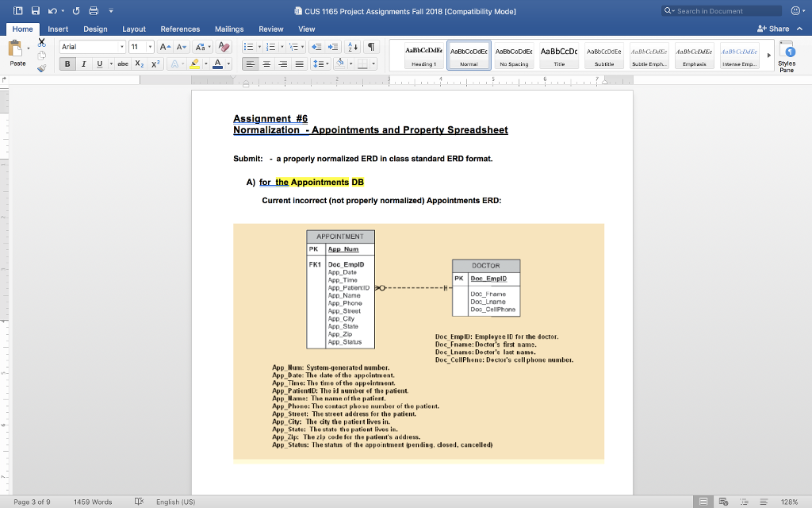Viewport: 812px width, 508px height.
Task: Click the Sort icon in Paragraph group
Action: click(352, 47)
